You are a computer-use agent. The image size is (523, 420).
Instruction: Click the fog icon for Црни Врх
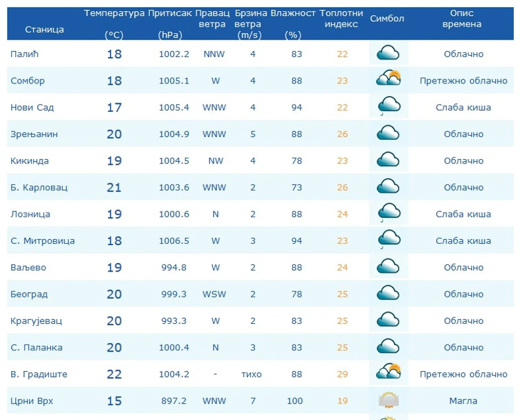point(389,400)
